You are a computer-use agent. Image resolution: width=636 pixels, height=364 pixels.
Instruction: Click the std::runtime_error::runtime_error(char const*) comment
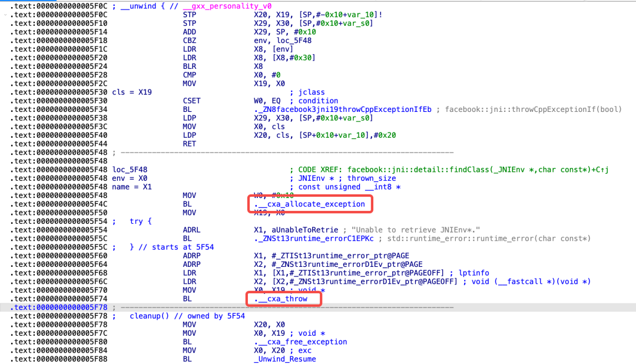point(489,239)
